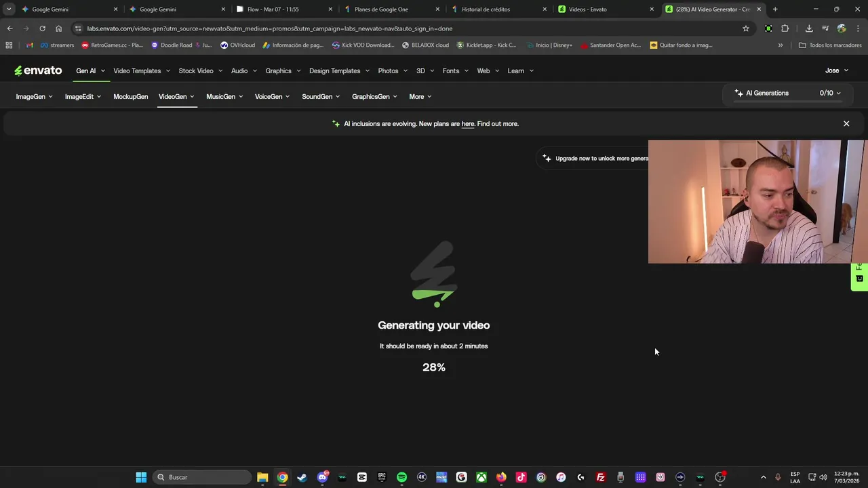Open the Photos dropdown
The image size is (868, 488).
pos(393,70)
